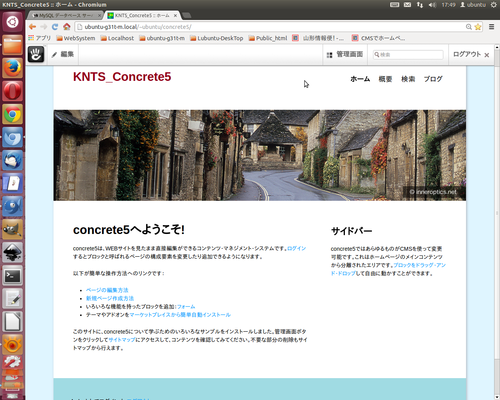Open the 管理画面 dashboard button
Image resolution: width=500 pixels, height=400 pixels.
pyautogui.click(x=345, y=54)
